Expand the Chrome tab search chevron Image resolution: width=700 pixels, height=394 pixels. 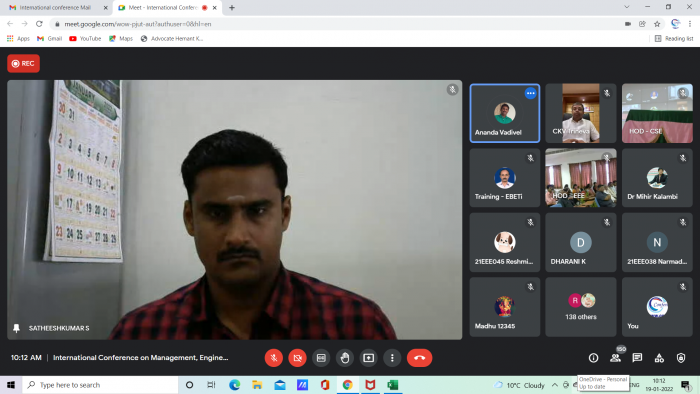click(627, 7)
